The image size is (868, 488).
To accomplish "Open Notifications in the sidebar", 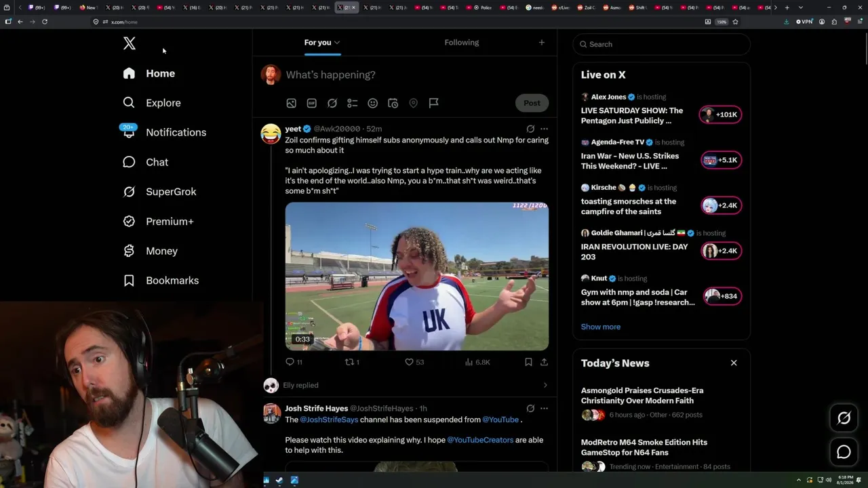I will coord(163,132).
